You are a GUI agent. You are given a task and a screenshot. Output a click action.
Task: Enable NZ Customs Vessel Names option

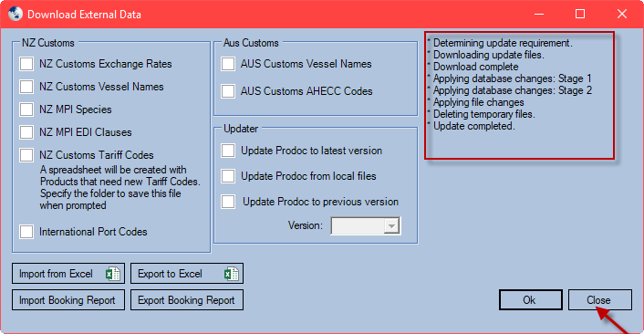(x=26, y=87)
